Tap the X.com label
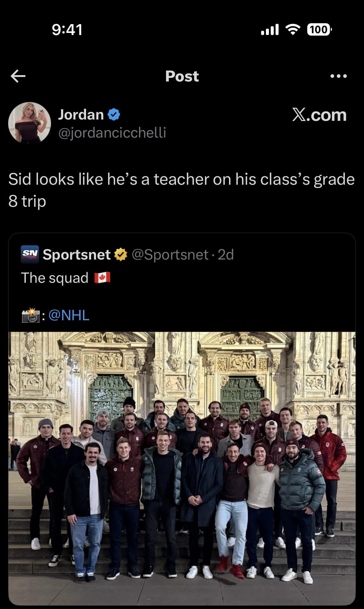This screenshot has width=364, height=609. click(x=319, y=115)
